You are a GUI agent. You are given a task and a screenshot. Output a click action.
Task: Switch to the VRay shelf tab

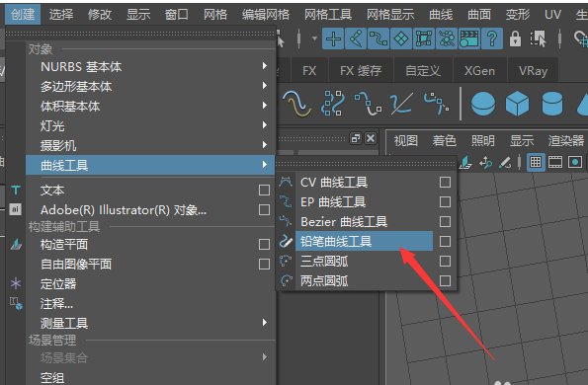pyautogui.click(x=533, y=71)
